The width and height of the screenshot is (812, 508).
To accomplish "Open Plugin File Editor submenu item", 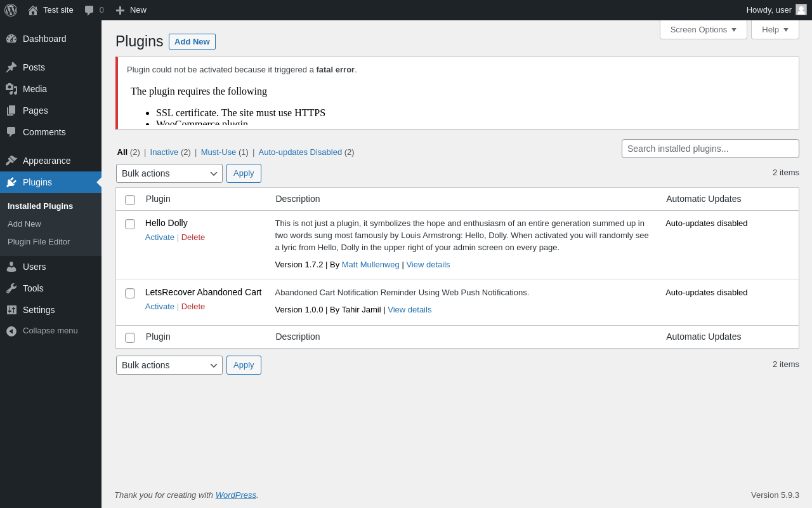I will (x=39, y=242).
